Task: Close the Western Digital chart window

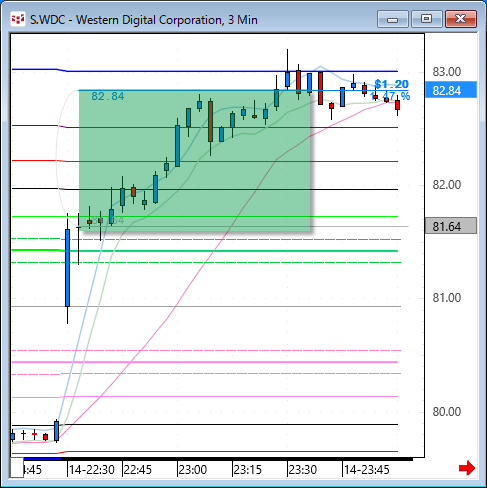Action: pyautogui.click(x=461, y=19)
